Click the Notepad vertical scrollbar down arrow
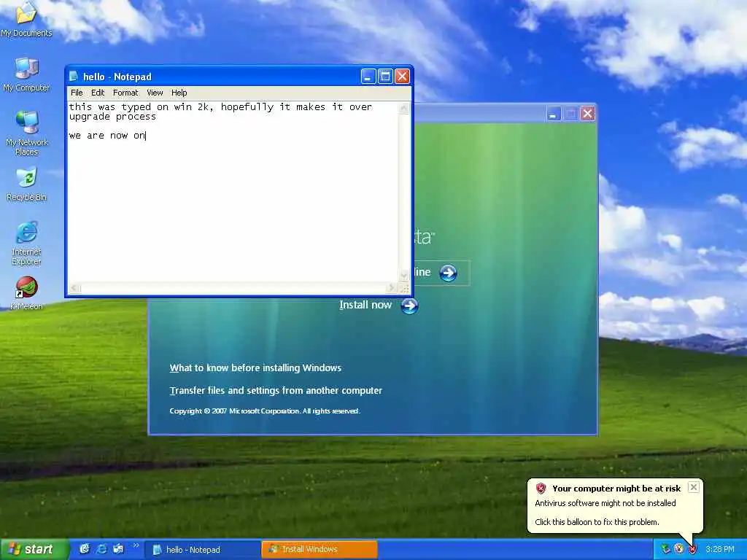 (404, 275)
